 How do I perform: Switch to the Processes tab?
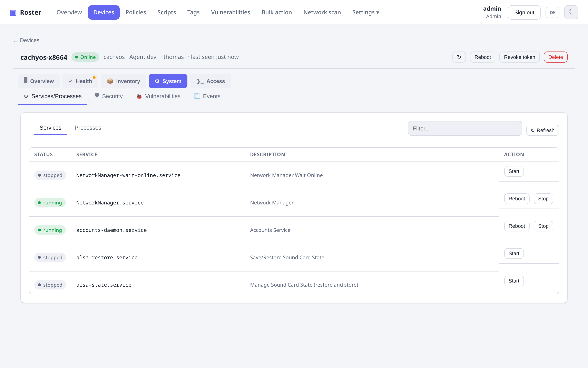coord(88,128)
